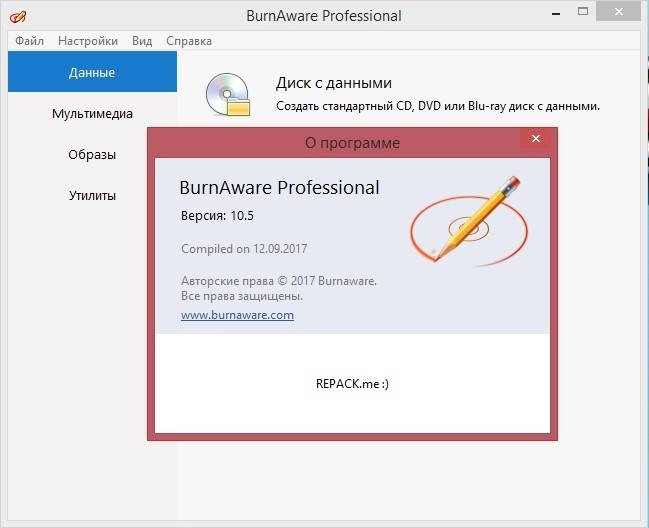Open the Диск с данными project
Screen dimensions: 649x528
[x=334, y=83]
